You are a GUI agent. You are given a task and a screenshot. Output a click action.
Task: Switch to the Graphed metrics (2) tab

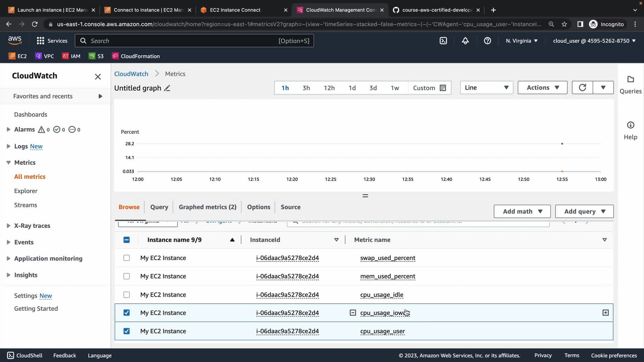pyautogui.click(x=207, y=207)
